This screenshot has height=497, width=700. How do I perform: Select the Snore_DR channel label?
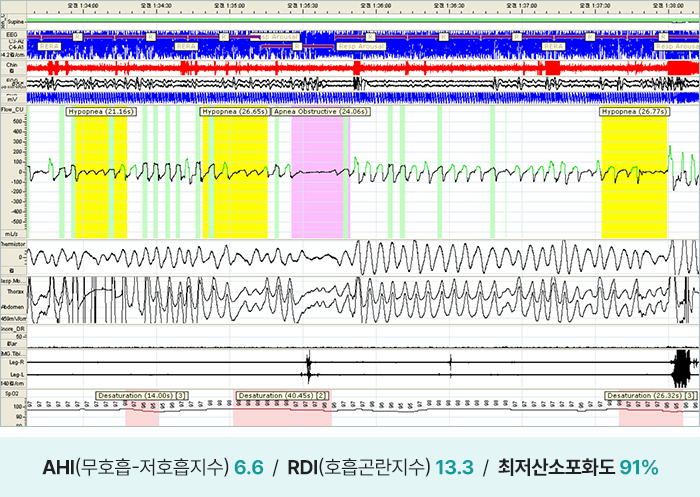point(13,329)
